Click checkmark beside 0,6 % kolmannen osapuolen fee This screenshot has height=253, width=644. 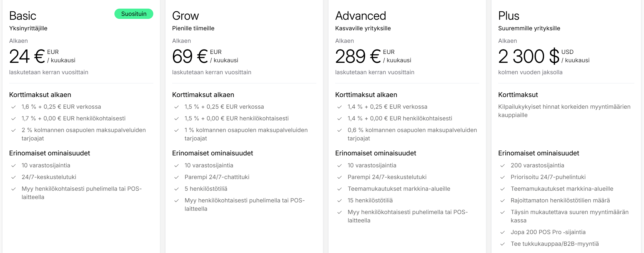(x=339, y=130)
